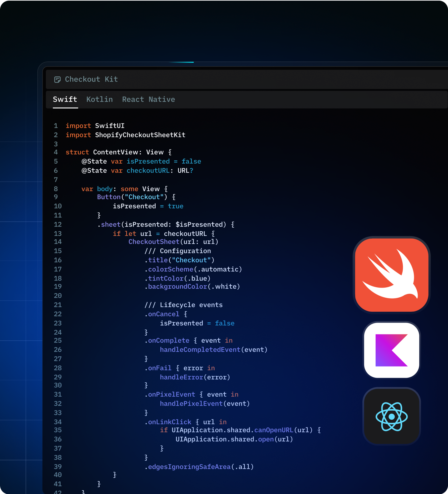Click "@State var isPresented = false" line
The image size is (448, 494).
[141, 161]
